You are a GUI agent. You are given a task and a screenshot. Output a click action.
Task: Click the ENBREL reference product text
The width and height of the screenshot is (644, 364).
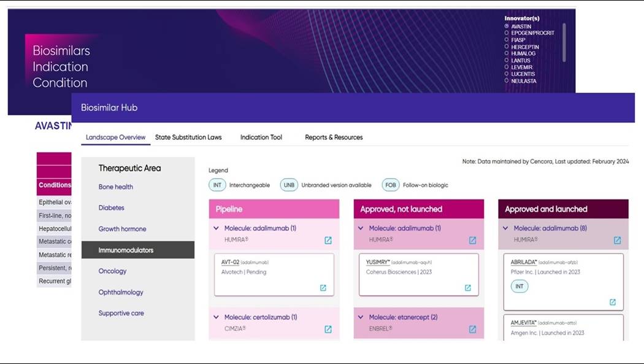(381, 328)
